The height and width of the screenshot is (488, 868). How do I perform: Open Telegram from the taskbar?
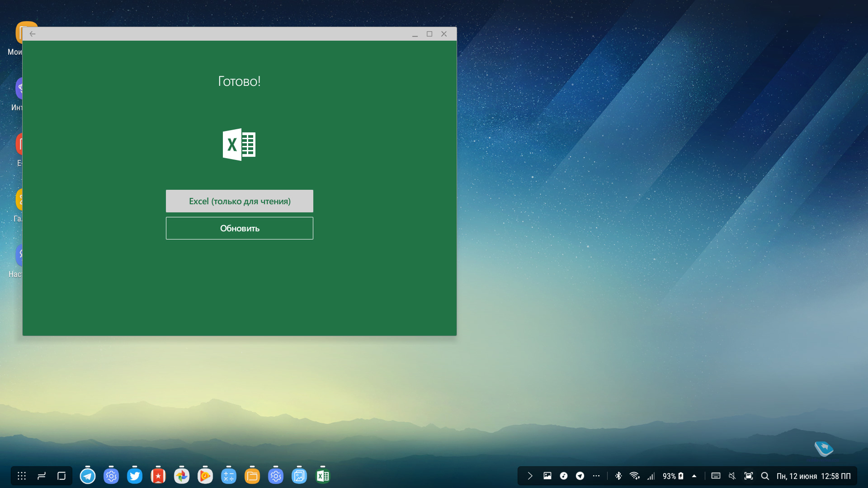(88, 476)
